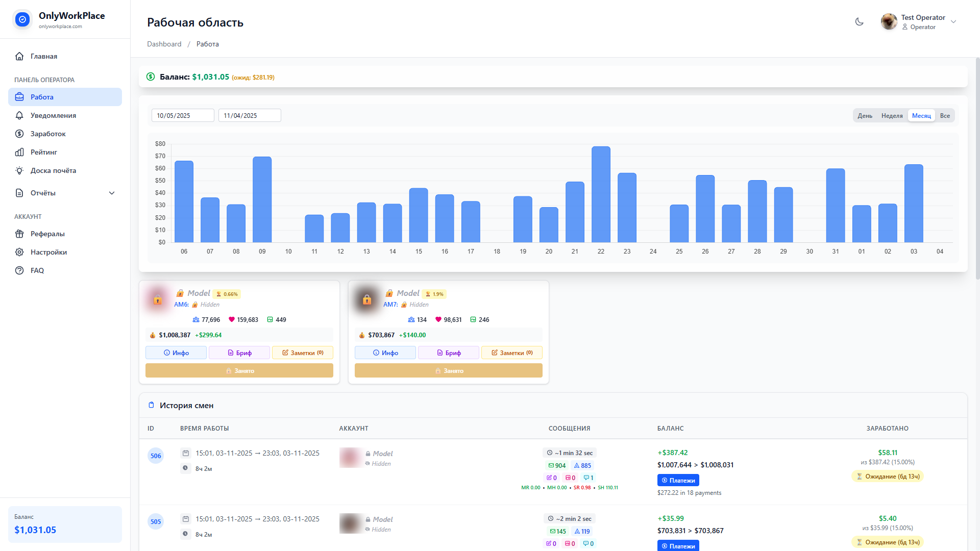Viewport: 980px width, 551px height.
Task: Click the Hidden visibility indicator next to AM7
Action: pos(403,304)
